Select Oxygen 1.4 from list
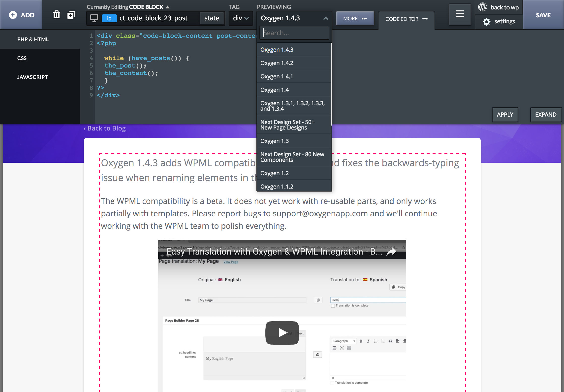 tap(294, 90)
